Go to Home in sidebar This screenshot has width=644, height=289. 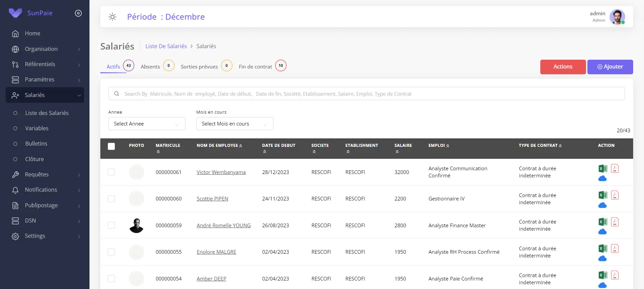point(33,33)
